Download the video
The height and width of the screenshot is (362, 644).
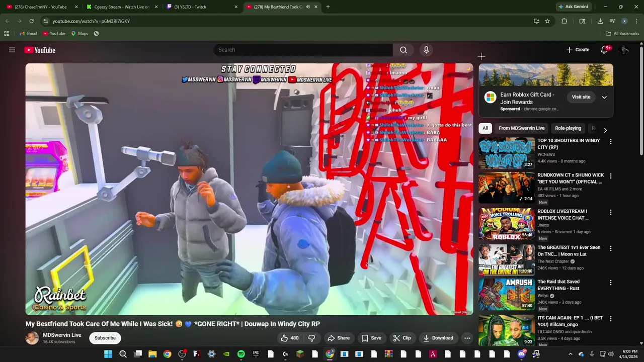438,338
